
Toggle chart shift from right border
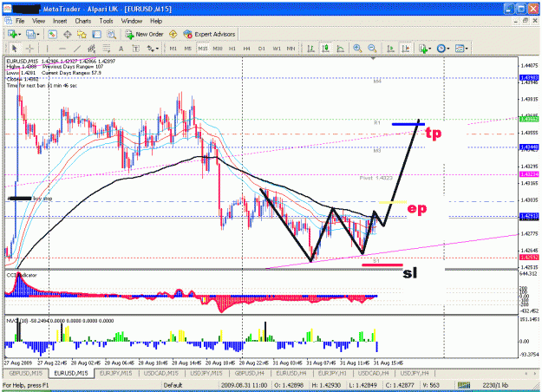(406, 49)
